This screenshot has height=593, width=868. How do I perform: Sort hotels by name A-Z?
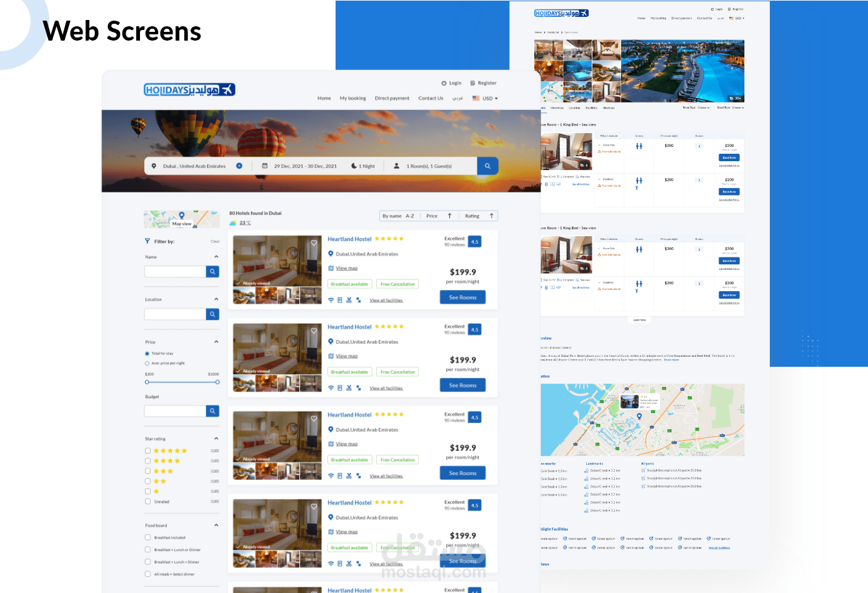click(x=398, y=216)
